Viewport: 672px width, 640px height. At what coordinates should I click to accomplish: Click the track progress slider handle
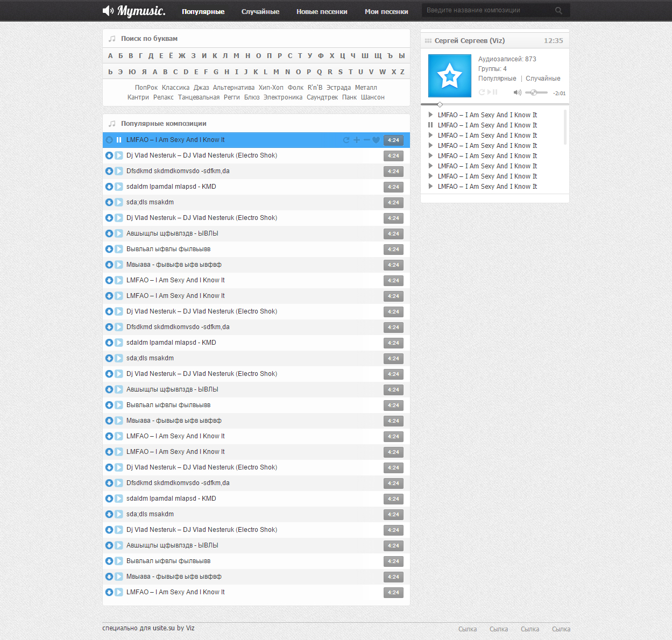click(x=440, y=104)
